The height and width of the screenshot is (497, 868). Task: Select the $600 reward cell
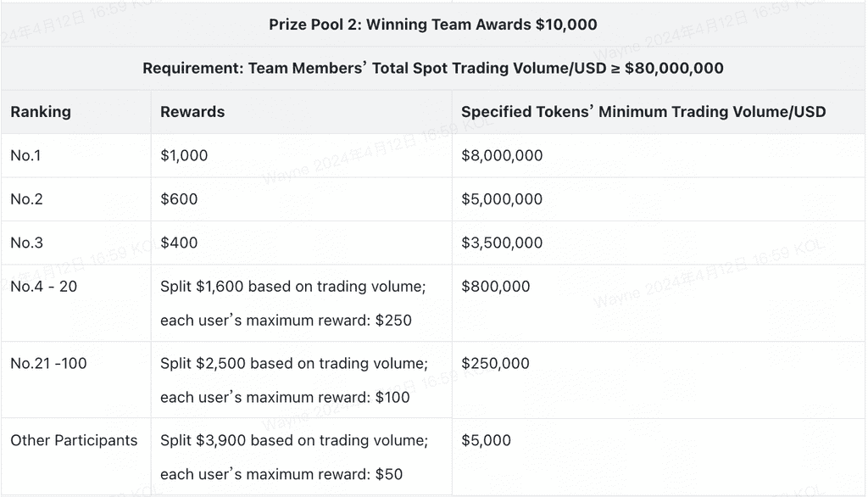coord(179,199)
